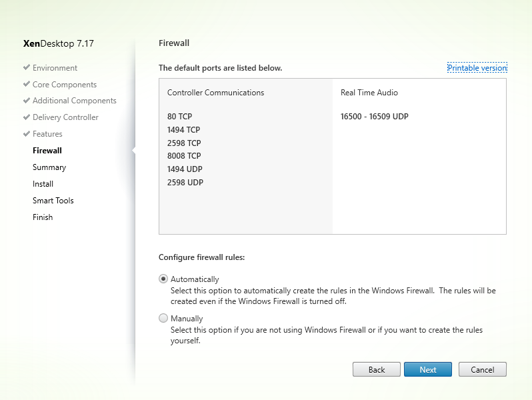Screen dimensions: 532x400
Task: Click the 8008 TCP port entry
Action: tap(184, 156)
